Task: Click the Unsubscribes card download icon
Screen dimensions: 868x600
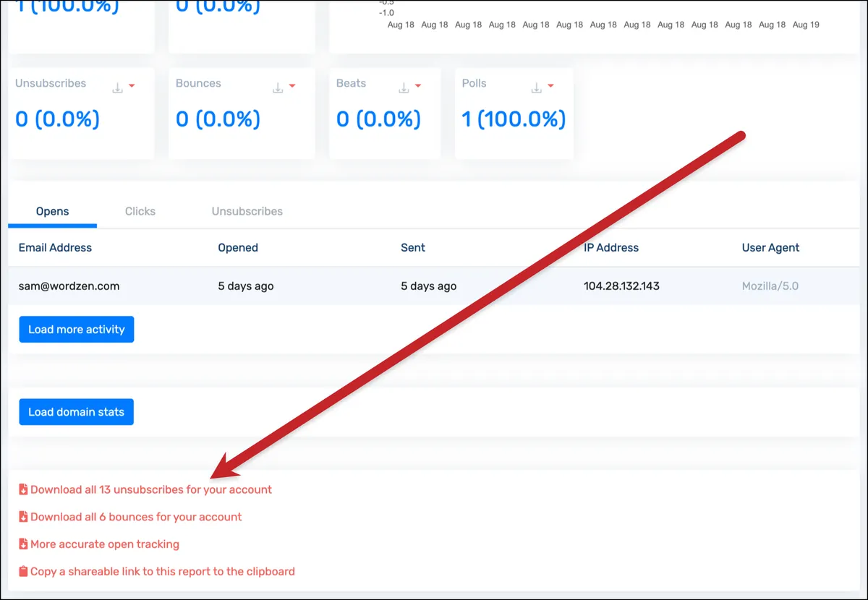Action: 117,88
